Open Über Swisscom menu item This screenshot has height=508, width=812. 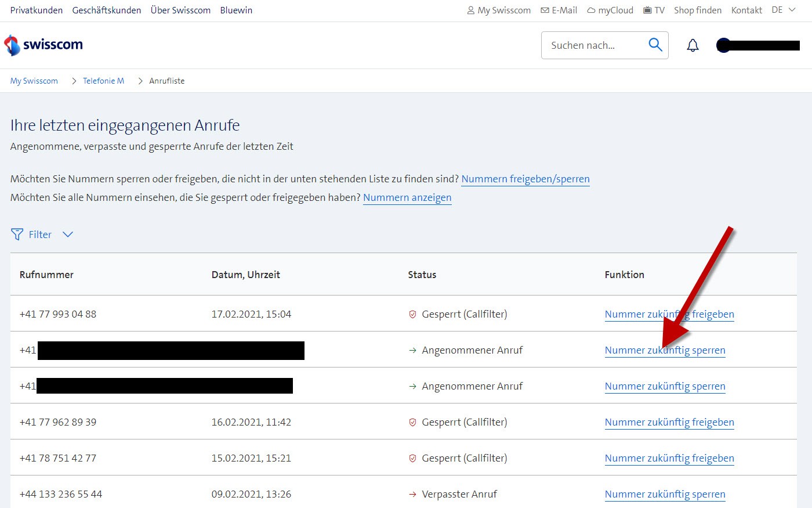click(180, 10)
